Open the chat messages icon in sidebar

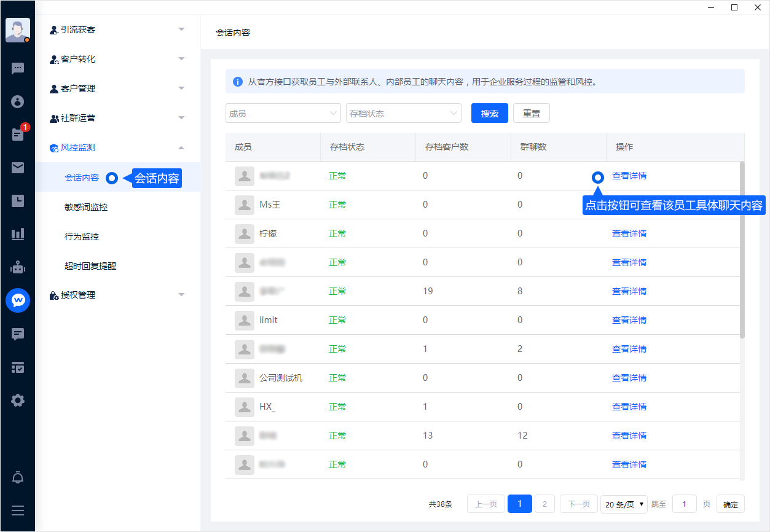(x=18, y=68)
